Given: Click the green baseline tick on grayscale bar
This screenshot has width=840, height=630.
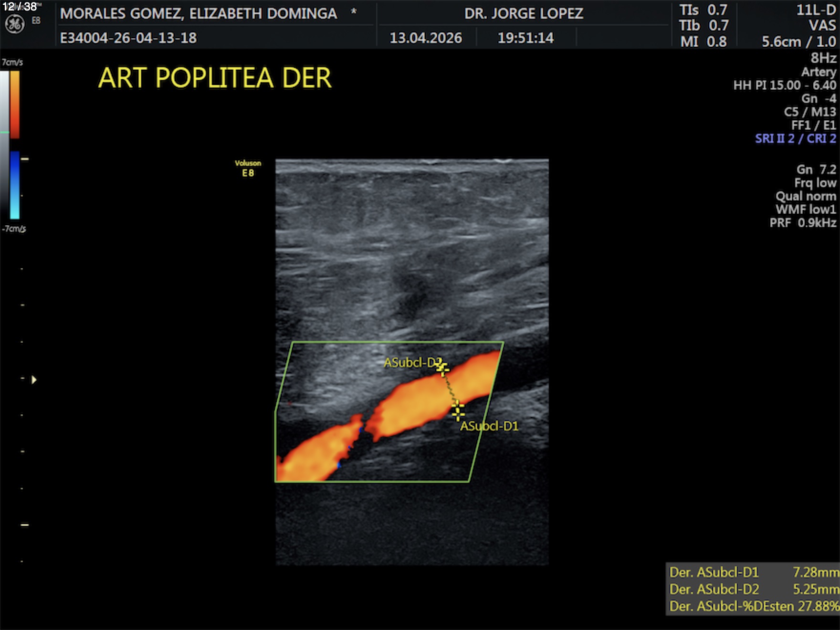Looking at the screenshot, I should point(4,132).
